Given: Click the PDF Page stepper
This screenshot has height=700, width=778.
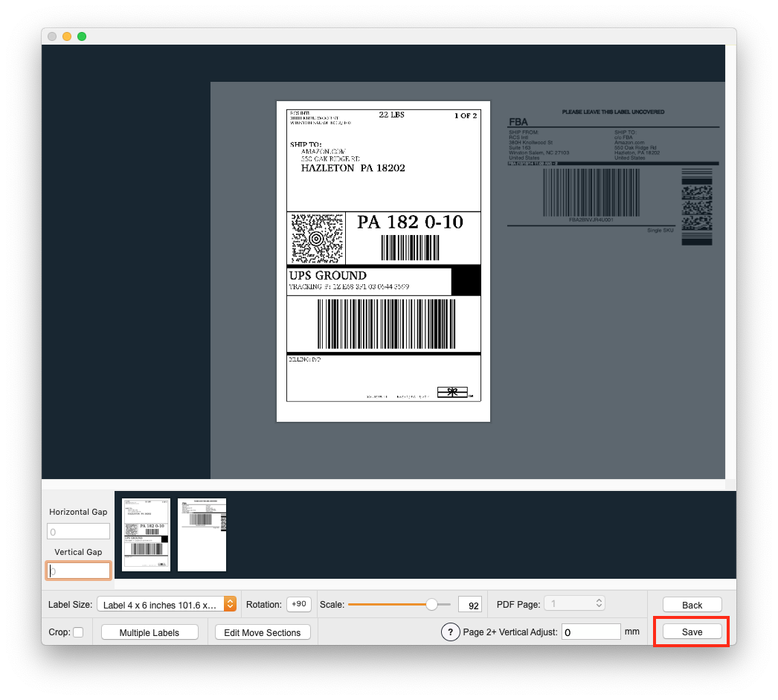Looking at the screenshot, I should coord(574,604).
